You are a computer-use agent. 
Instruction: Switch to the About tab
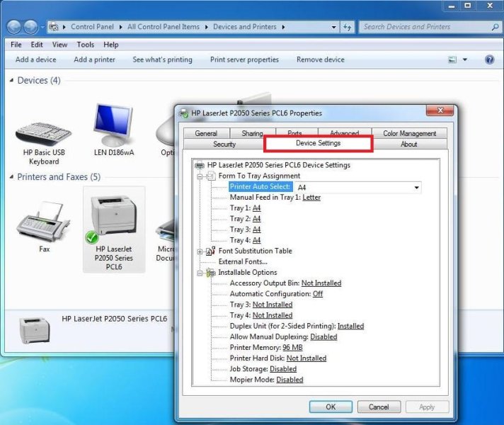[409, 144]
